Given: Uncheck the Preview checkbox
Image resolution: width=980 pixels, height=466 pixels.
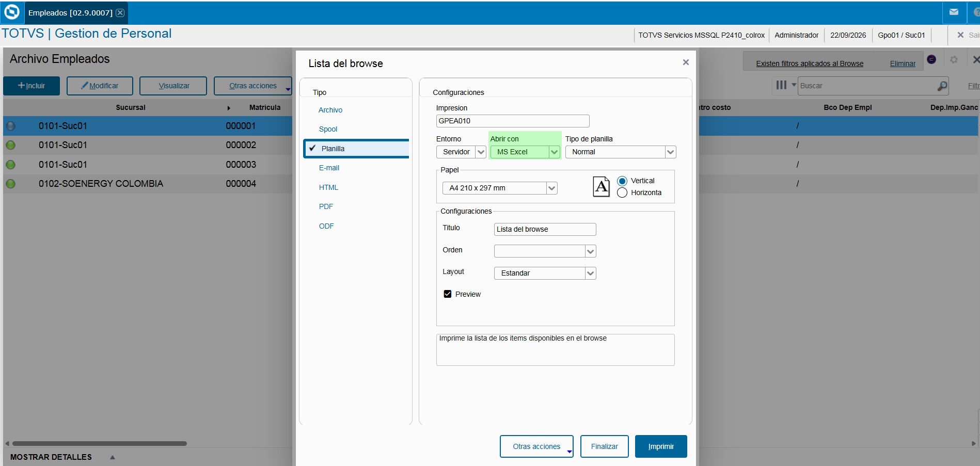Looking at the screenshot, I should pyautogui.click(x=448, y=294).
